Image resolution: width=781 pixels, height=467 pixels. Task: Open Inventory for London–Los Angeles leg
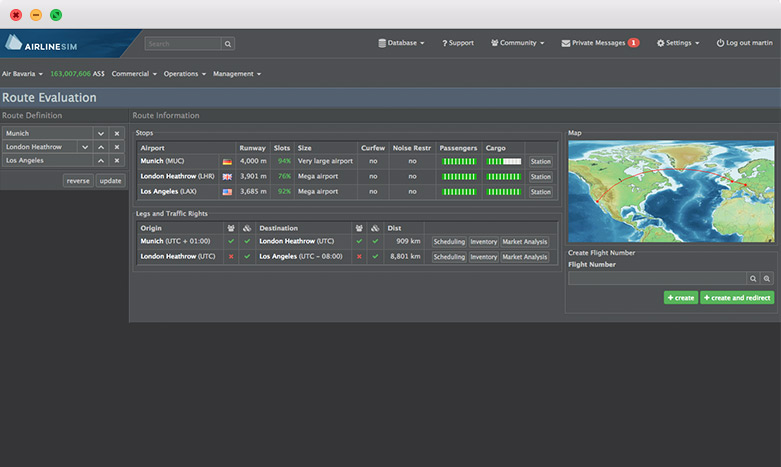coord(484,257)
